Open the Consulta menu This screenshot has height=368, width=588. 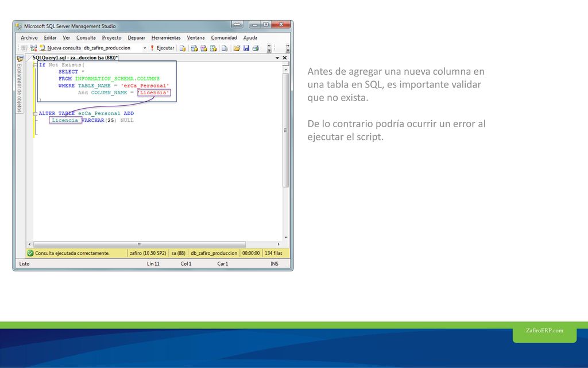[x=86, y=37]
